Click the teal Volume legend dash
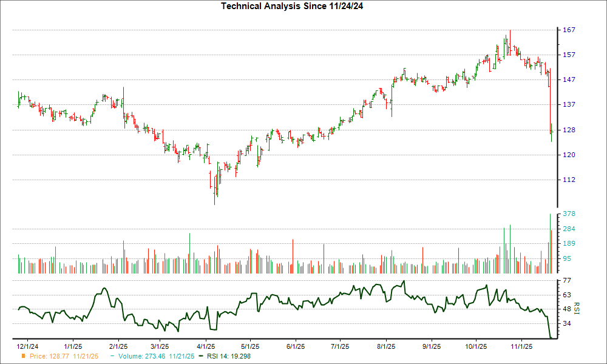This screenshot has height=364, width=607. (112, 356)
